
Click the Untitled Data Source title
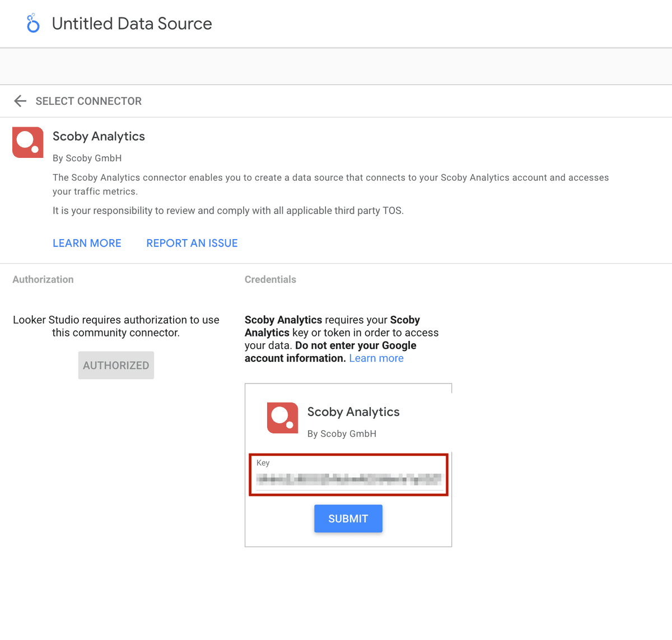tap(132, 24)
